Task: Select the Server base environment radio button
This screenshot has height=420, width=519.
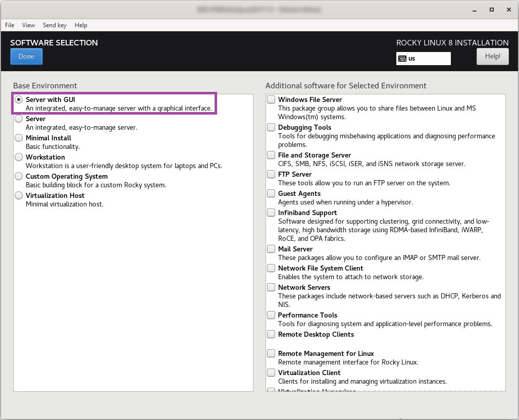Action: pyautogui.click(x=19, y=119)
